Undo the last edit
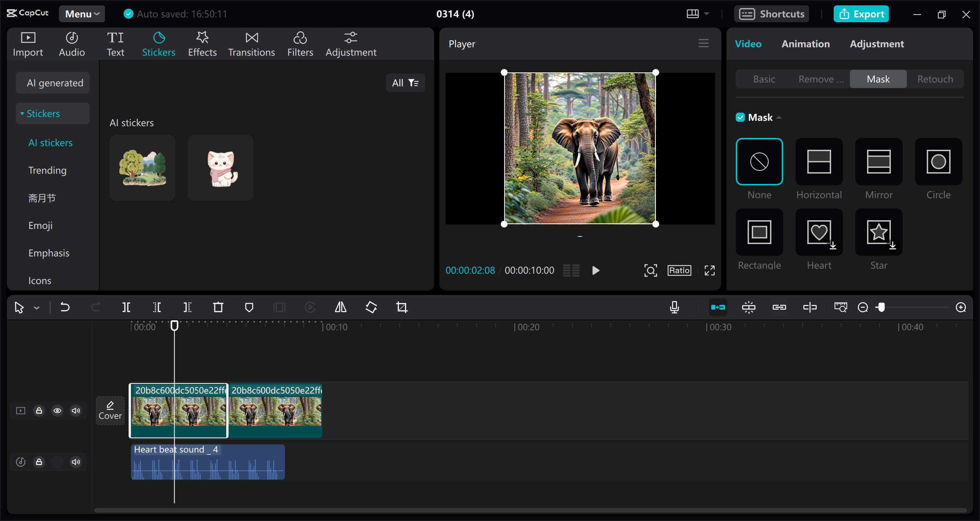 pyautogui.click(x=65, y=307)
